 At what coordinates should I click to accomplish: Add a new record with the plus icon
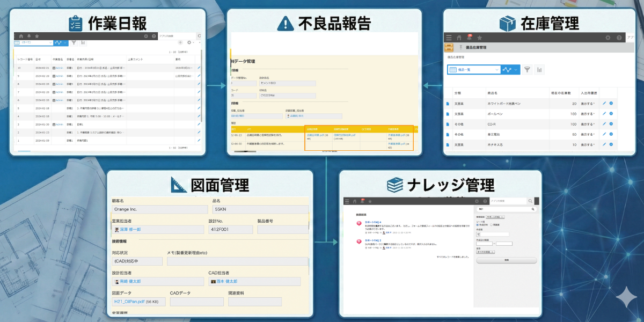click(180, 42)
